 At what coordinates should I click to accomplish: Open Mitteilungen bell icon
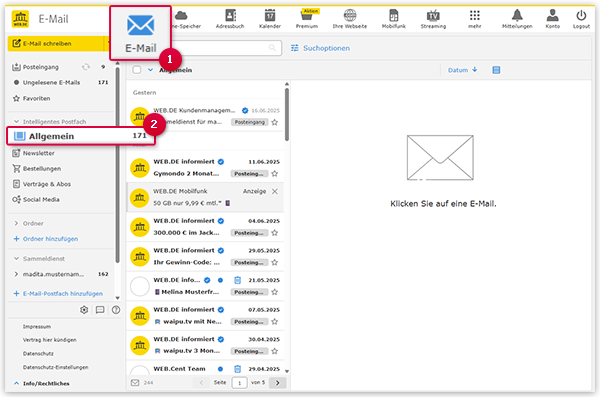(x=517, y=19)
